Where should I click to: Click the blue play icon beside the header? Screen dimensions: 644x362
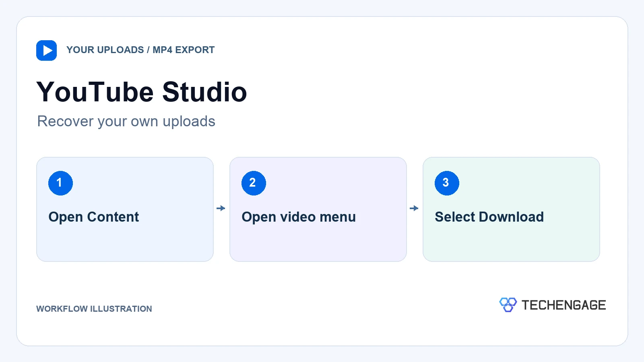pos(46,50)
